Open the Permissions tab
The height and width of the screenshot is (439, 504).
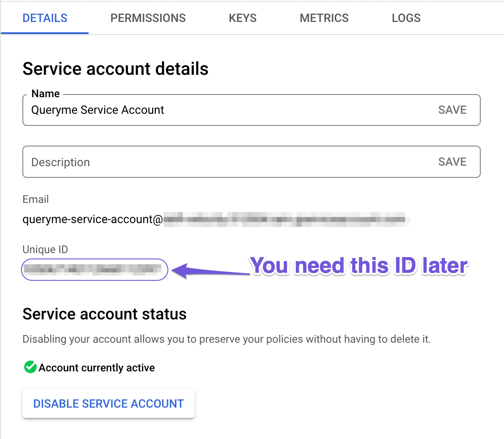point(148,18)
